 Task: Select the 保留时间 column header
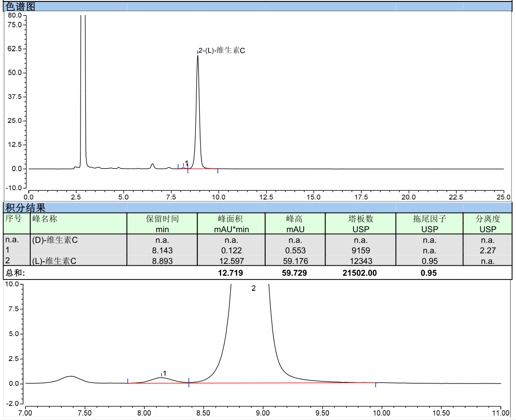[x=162, y=223]
